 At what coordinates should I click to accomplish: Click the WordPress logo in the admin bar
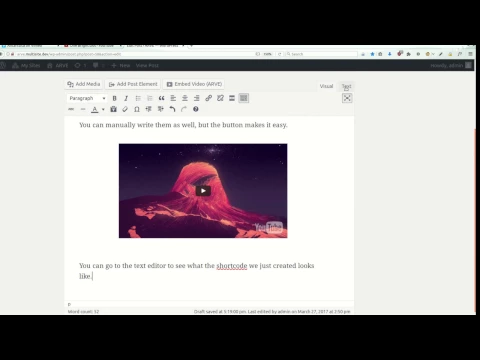[3, 66]
